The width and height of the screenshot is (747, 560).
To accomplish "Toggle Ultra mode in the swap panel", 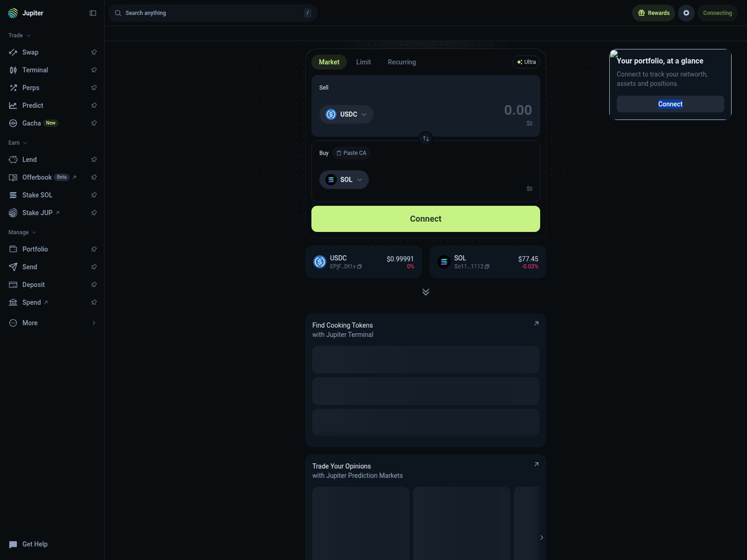I will pyautogui.click(x=526, y=62).
